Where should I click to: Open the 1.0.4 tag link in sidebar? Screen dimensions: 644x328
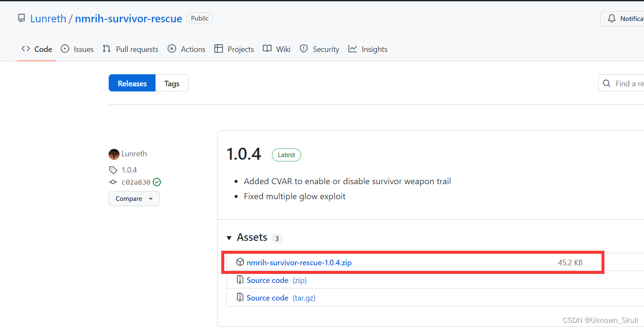coord(129,170)
